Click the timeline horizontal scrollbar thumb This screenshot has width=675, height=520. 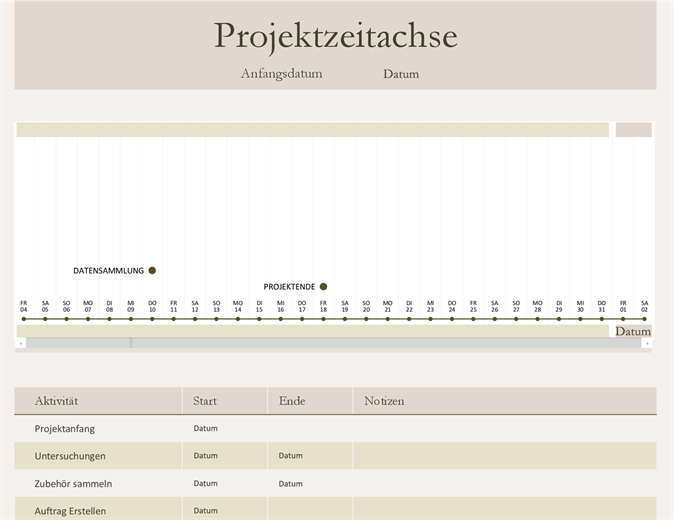131,343
